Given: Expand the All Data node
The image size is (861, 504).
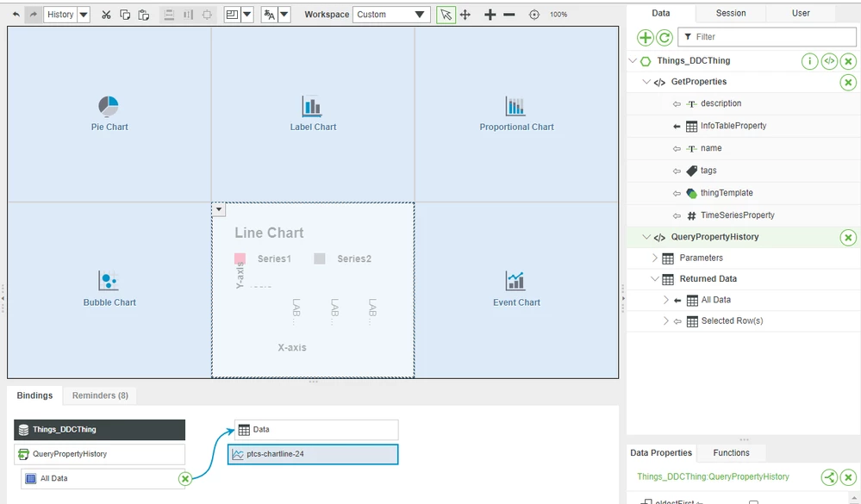Looking at the screenshot, I should click(665, 300).
